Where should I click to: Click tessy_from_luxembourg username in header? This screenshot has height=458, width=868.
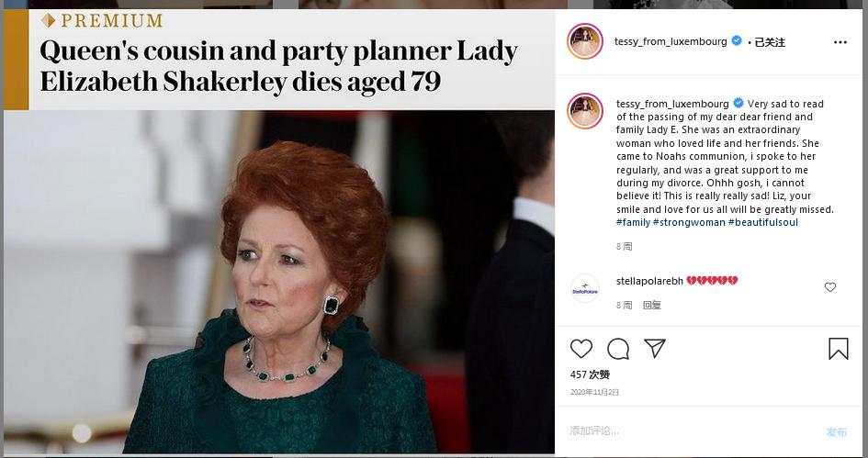pos(671,41)
